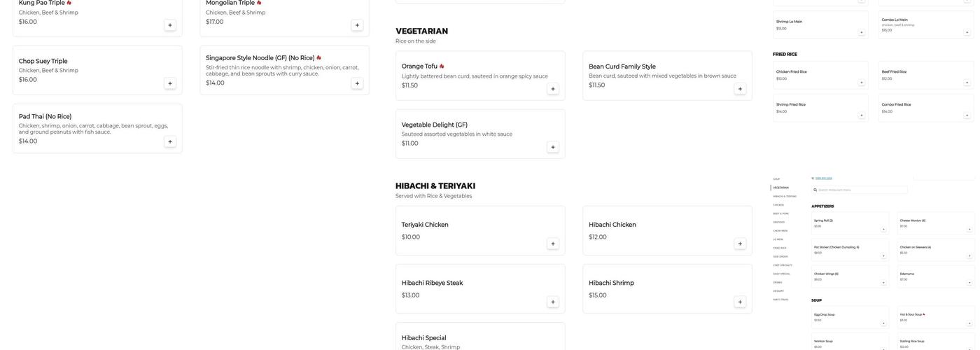980x350 pixels.
Task: Open the Hibachi Special item card
Action: click(x=479, y=339)
